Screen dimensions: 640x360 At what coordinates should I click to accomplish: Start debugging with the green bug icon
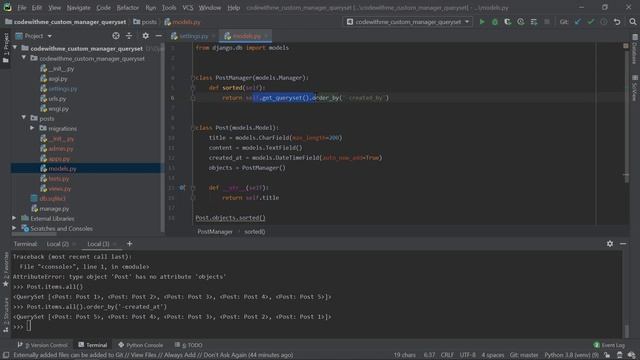point(495,22)
